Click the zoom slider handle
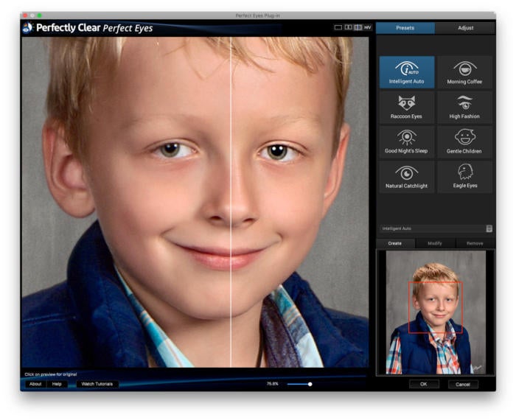 310,384
